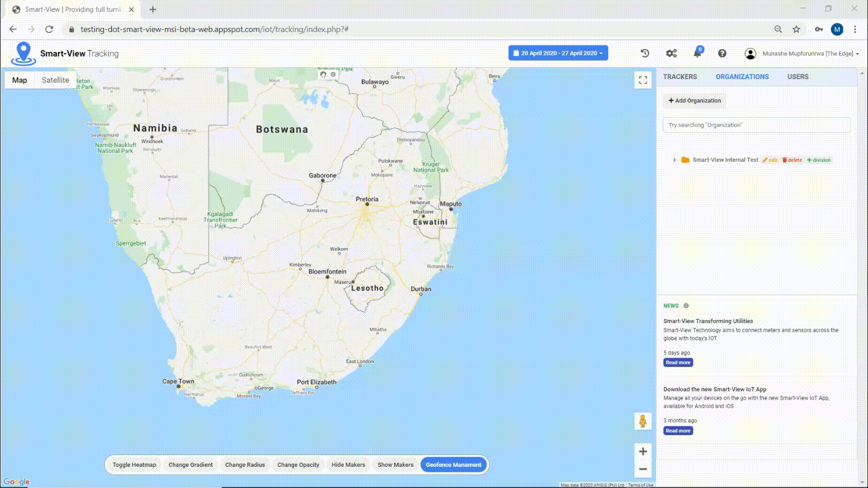
Task: Click the Smart-View Tracking title
Action: (x=80, y=53)
